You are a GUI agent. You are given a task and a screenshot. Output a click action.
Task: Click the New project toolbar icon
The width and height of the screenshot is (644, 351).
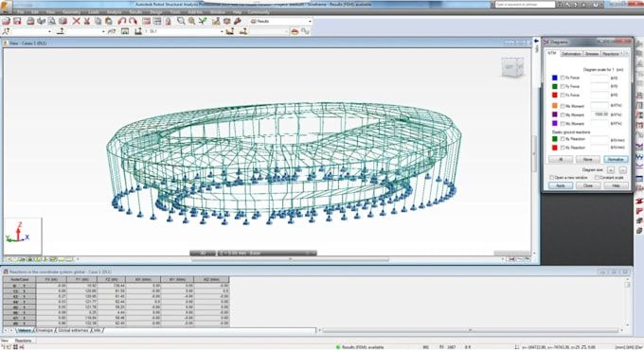pyautogui.click(x=7, y=21)
